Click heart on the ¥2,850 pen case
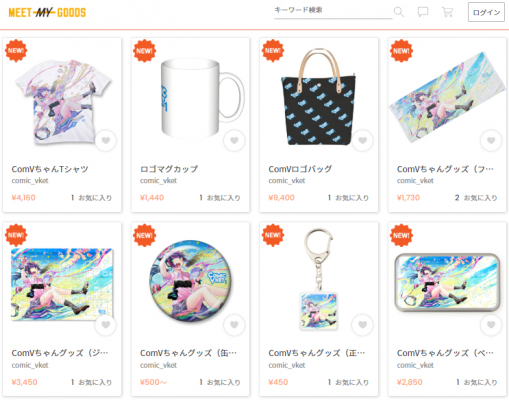Image resolution: width=509 pixels, height=400 pixels. (491, 325)
